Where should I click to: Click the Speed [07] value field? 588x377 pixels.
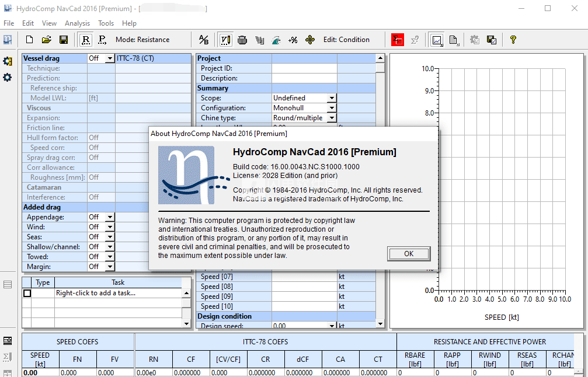pos(304,277)
